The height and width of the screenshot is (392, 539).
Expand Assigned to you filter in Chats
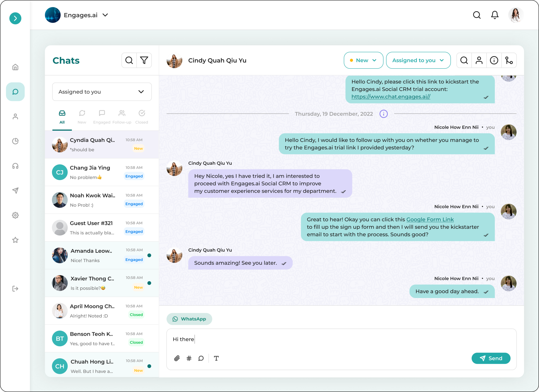coord(102,92)
